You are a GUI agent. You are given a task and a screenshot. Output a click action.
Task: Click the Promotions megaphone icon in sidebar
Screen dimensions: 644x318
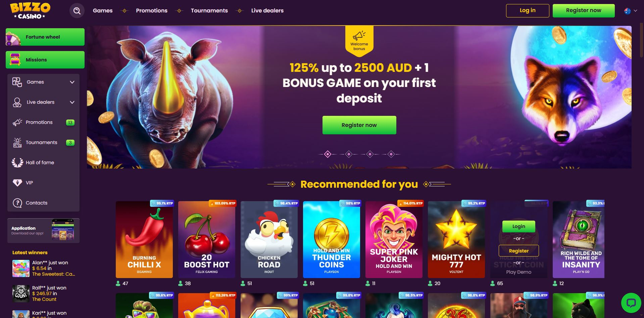click(x=17, y=122)
